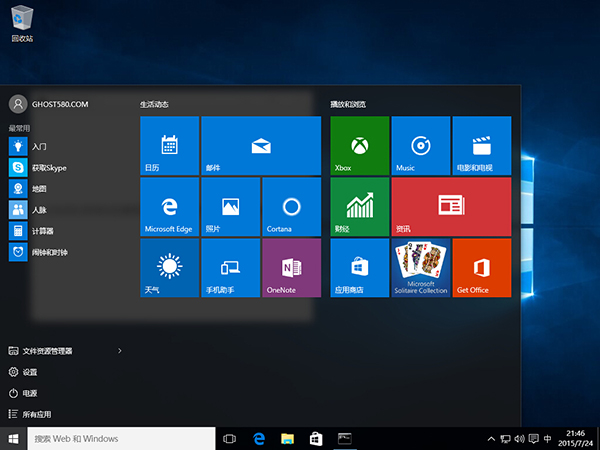Show hidden tray icons arrow
This screenshot has height=450, width=600.
click(491, 439)
